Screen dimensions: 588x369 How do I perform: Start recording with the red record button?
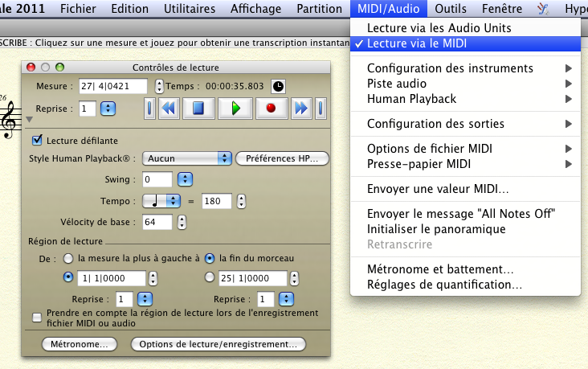272,109
